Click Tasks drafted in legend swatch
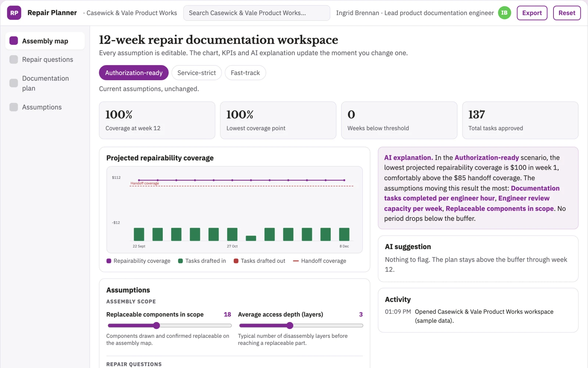588x368 pixels. [180, 261]
